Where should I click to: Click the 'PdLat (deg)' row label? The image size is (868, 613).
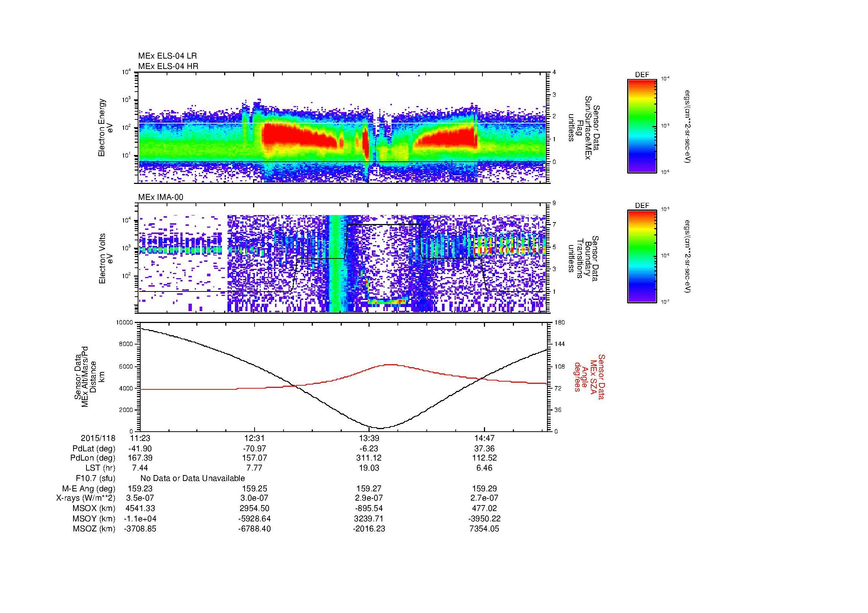pos(94,449)
